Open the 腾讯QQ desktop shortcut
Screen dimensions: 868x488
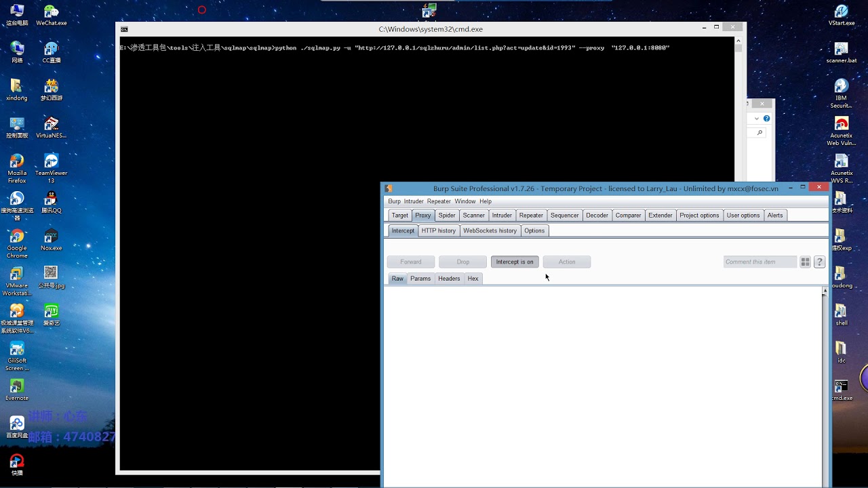point(52,203)
